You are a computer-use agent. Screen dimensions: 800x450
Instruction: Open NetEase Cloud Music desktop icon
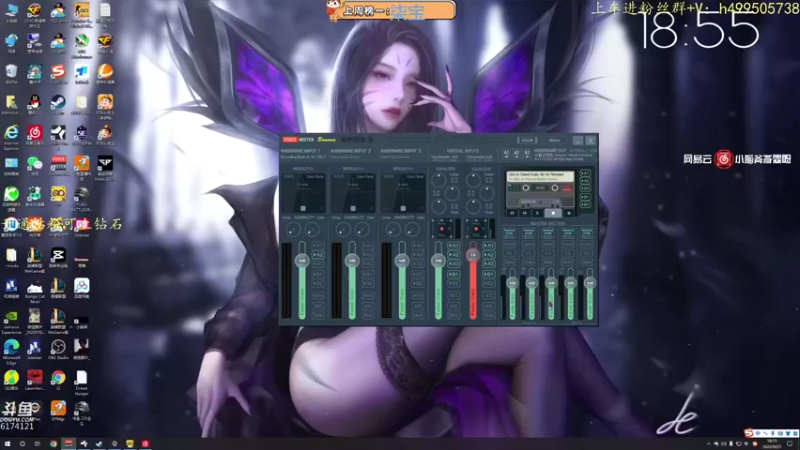pos(35,133)
